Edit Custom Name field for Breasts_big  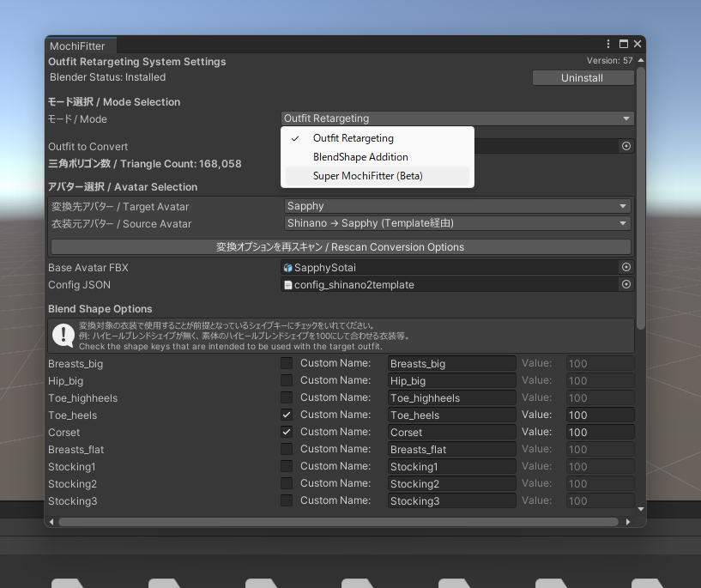click(x=451, y=364)
